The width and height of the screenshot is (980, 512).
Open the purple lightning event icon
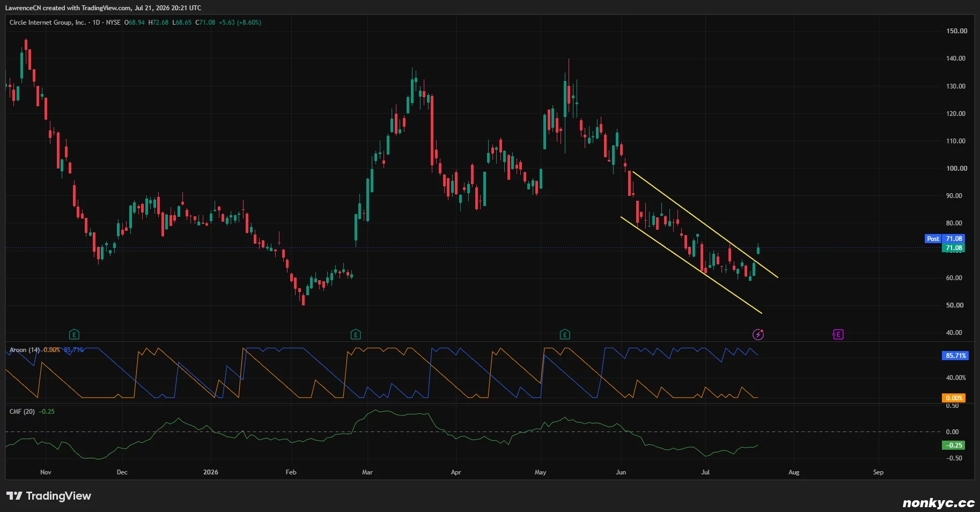coord(758,334)
